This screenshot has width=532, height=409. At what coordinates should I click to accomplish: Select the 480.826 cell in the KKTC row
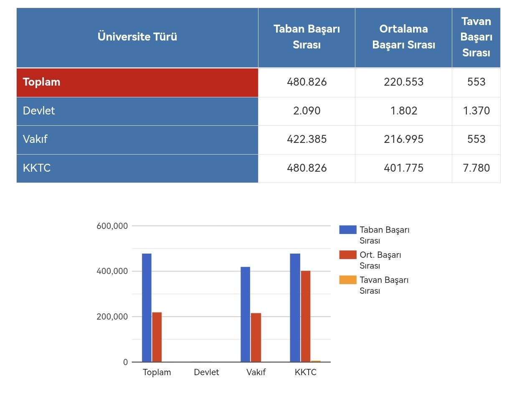[307, 168]
